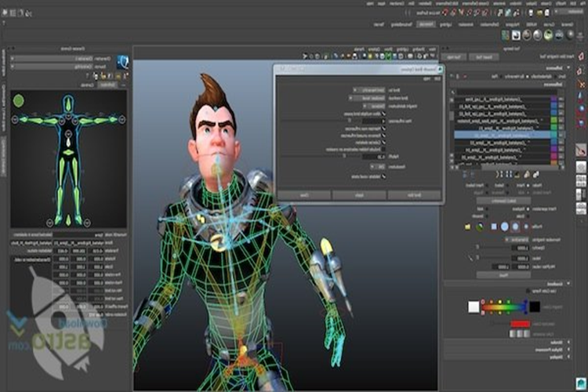Select the square brush profile
Viewport: 588px width, 392px height.
[494, 227]
